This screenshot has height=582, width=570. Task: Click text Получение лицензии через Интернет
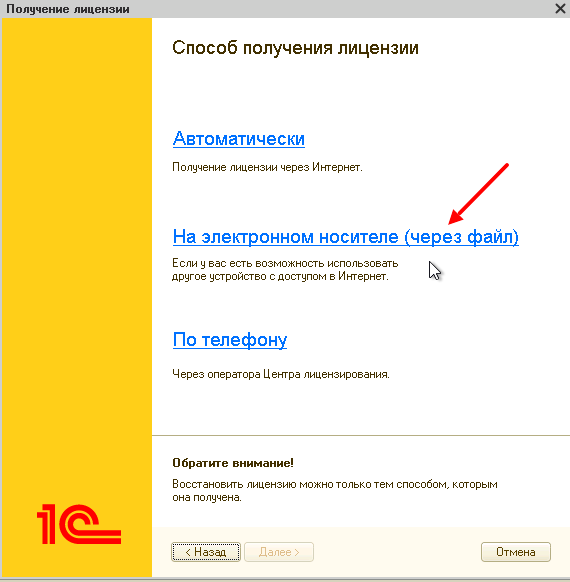coord(267,167)
